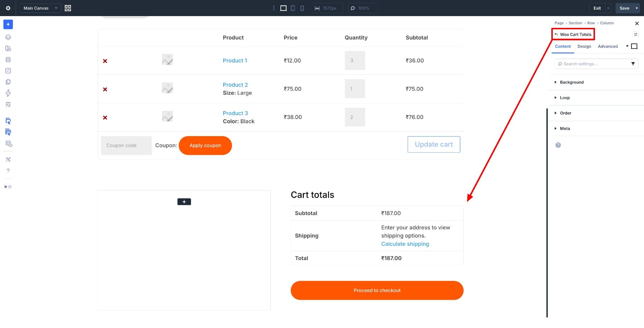
Task: Switch to tablet view icon
Action: [293, 8]
